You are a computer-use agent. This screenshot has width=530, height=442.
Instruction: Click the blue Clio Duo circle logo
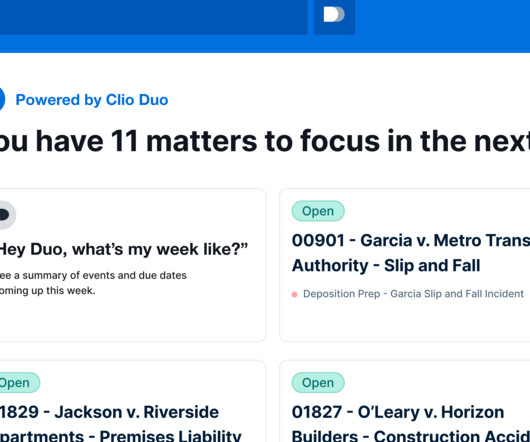pos(2,99)
